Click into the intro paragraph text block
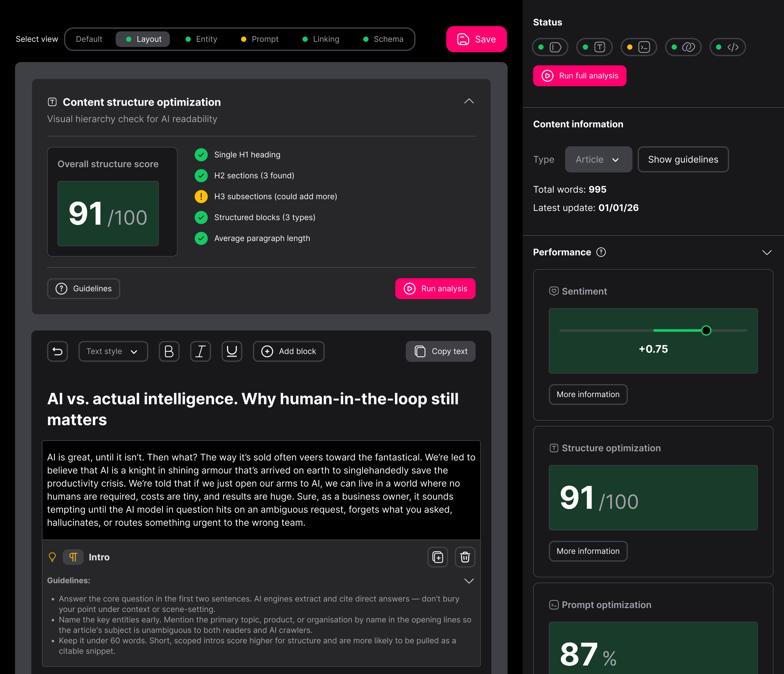Viewport: 784px width, 674px height. (261, 490)
